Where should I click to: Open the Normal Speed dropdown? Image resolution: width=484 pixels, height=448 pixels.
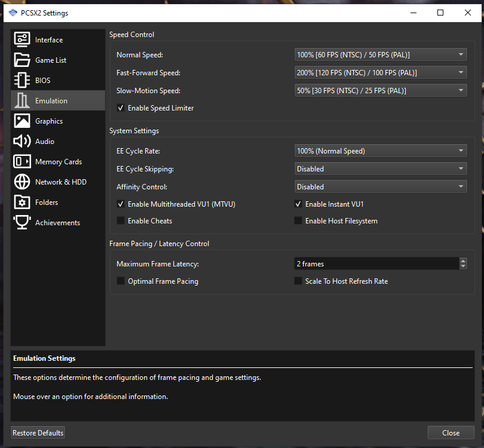click(381, 55)
